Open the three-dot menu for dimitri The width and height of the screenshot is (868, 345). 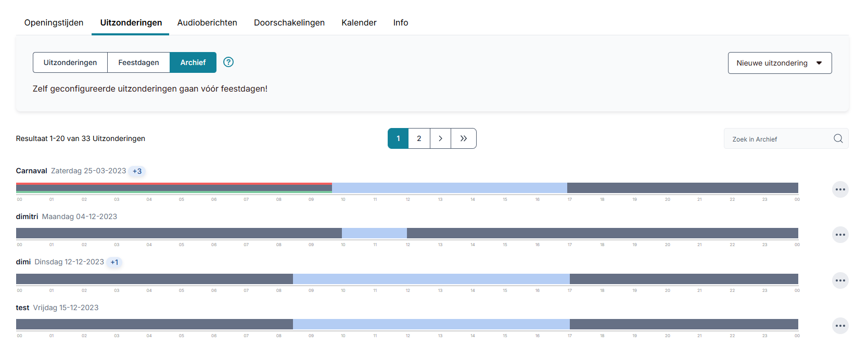tap(840, 235)
